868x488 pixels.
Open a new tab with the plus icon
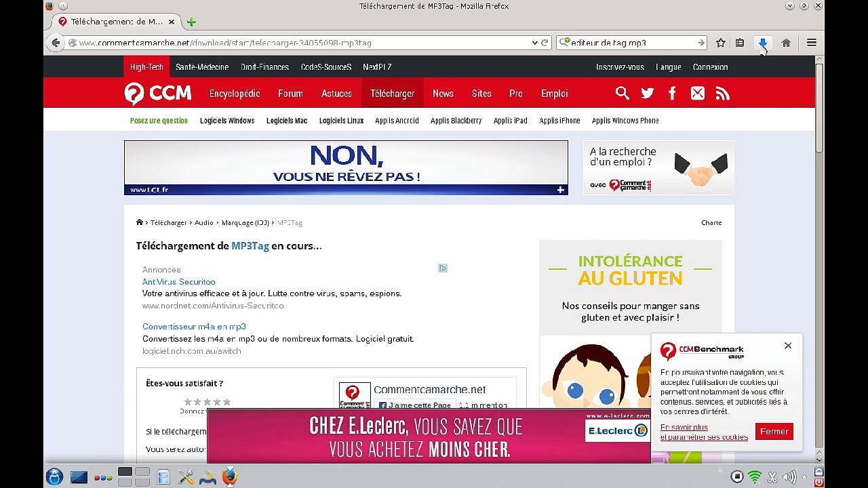coord(191,22)
